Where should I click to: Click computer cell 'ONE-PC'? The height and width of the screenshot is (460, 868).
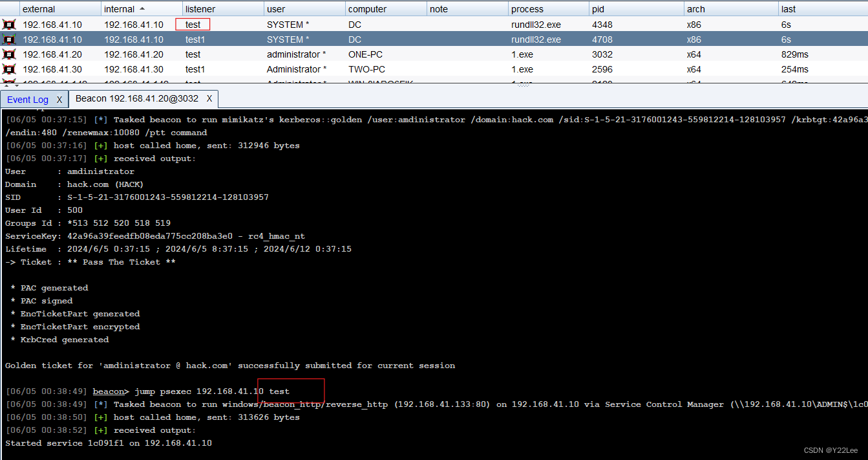365,54
